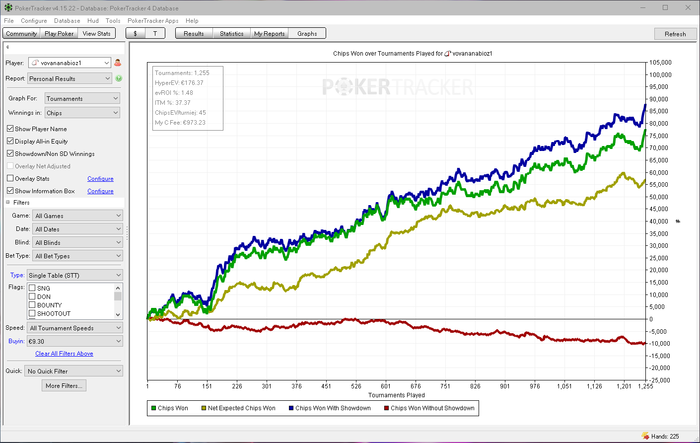Open the Quick filter dropdown

[x=74, y=371]
